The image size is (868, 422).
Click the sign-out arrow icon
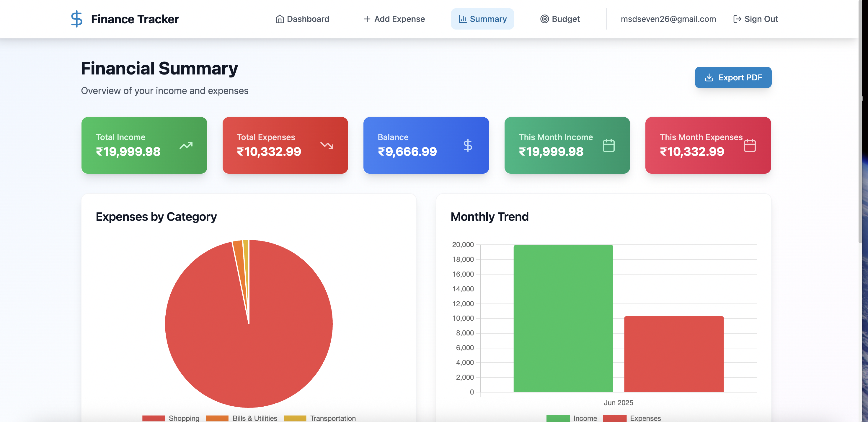pos(737,19)
